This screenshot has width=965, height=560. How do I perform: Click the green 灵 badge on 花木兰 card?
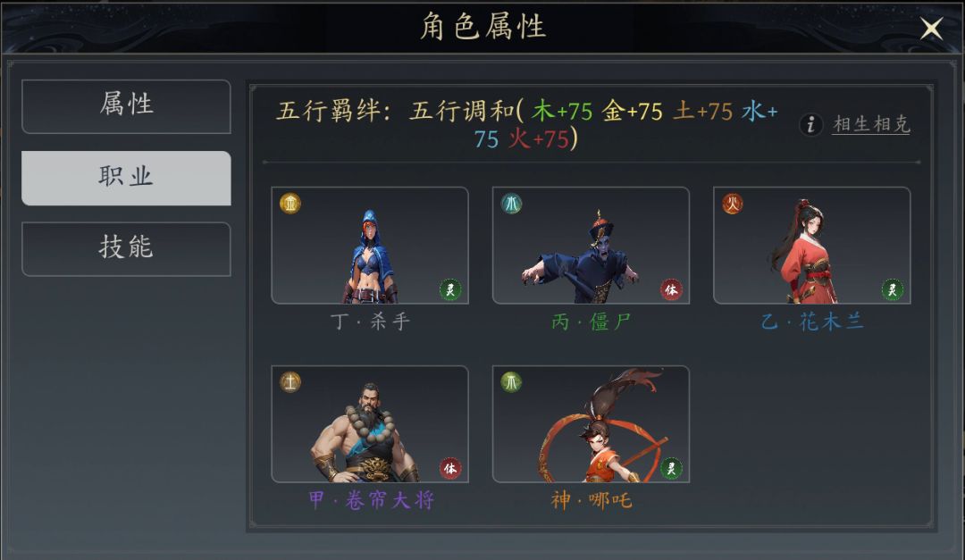[893, 289]
